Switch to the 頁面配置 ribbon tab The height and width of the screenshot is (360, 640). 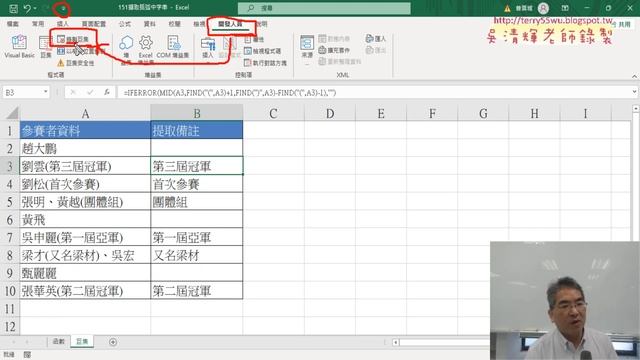tap(94, 24)
